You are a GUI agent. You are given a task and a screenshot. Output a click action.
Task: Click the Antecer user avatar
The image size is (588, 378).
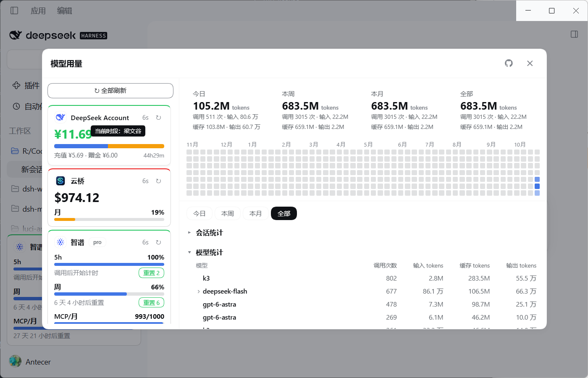15,361
